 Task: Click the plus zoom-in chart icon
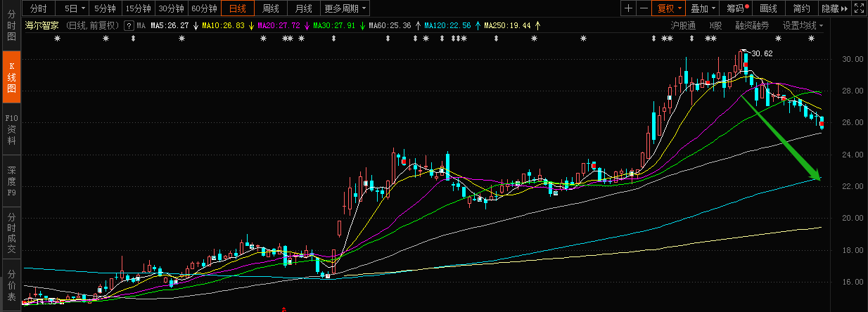coord(628,8)
